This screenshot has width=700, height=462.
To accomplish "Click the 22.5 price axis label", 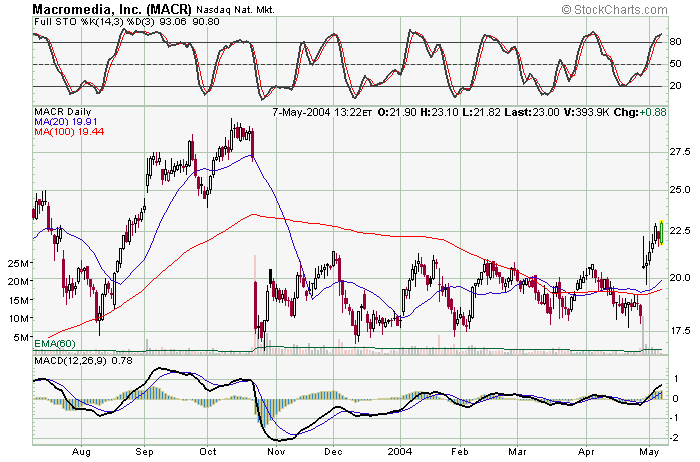I will (x=679, y=230).
